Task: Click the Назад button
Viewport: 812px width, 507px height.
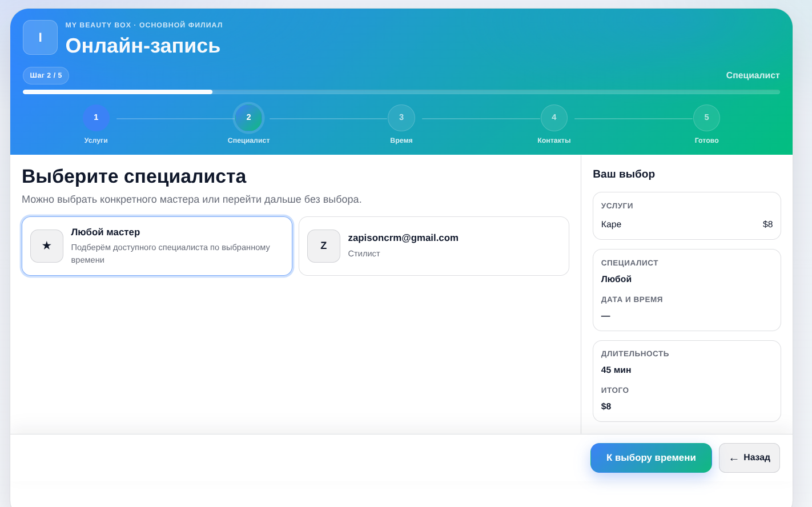Action: tap(749, 458)
